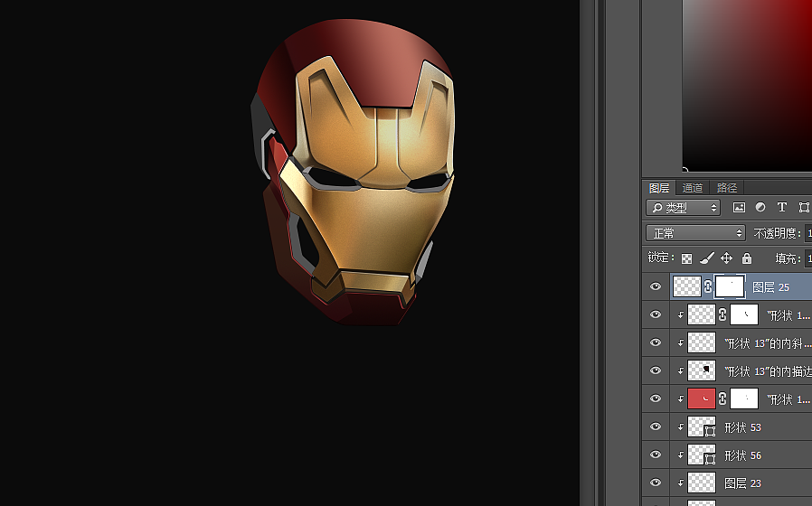Select layer name "形状 13"的内斜
The image size is (812, 506).
click(x=768, y=343)
